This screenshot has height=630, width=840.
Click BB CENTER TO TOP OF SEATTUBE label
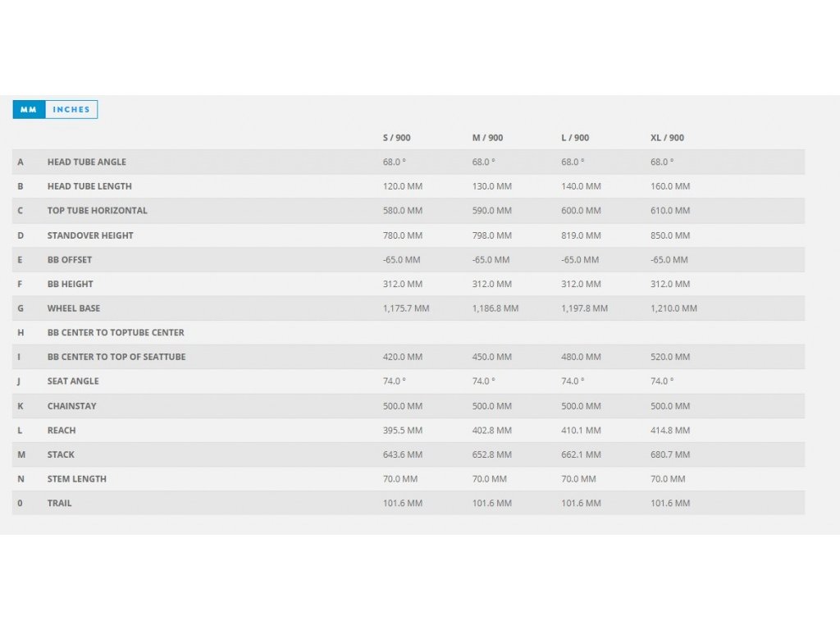coord(116,357)
